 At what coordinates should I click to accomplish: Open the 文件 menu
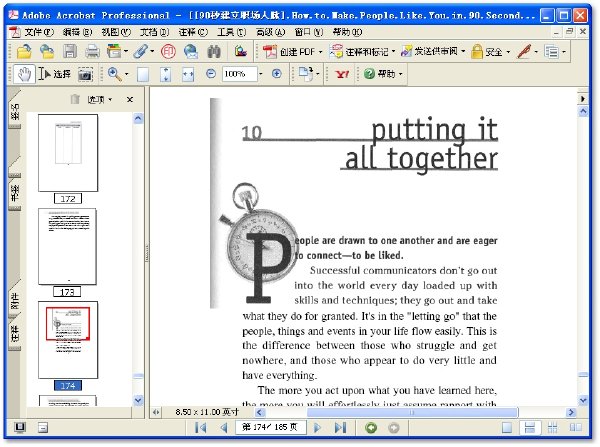coord(39,32)
